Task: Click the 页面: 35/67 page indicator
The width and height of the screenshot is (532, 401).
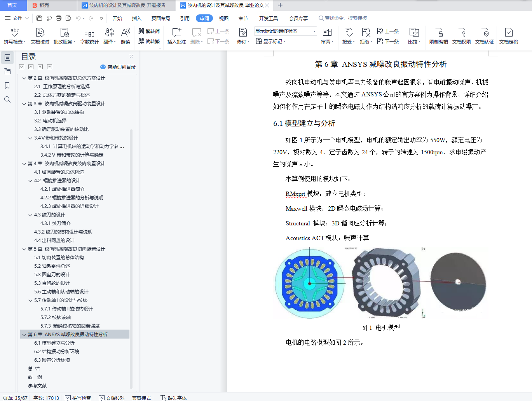Action: pyautogui.click(x=15, y=398)
